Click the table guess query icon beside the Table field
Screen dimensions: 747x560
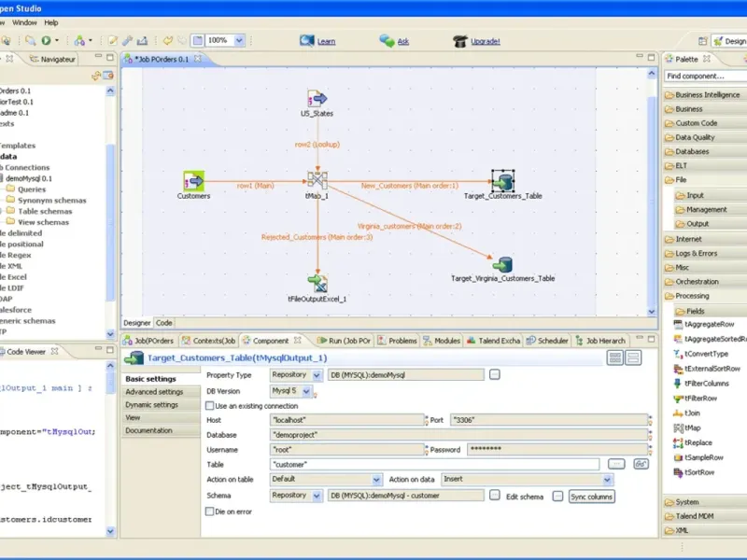pyautogui.click(x=641, y=464)
